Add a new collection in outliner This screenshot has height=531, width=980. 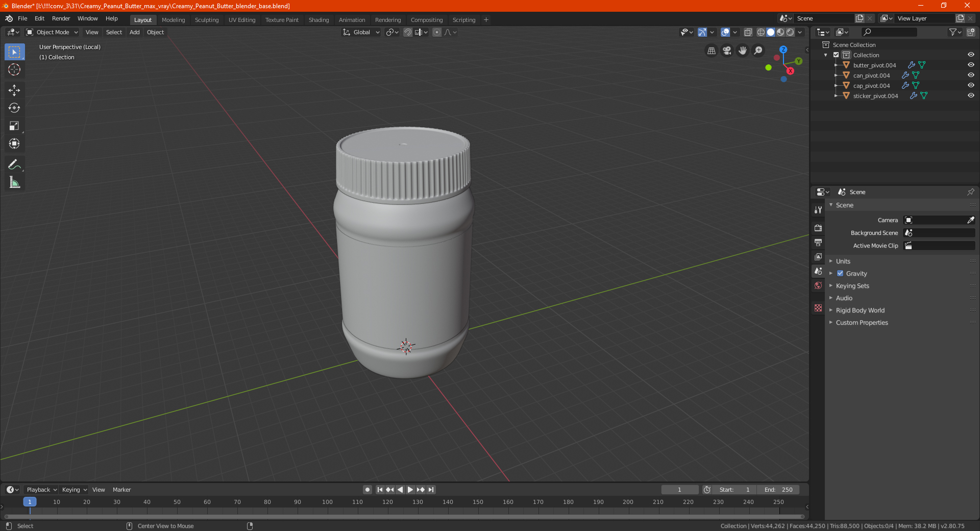click(971, 32)
